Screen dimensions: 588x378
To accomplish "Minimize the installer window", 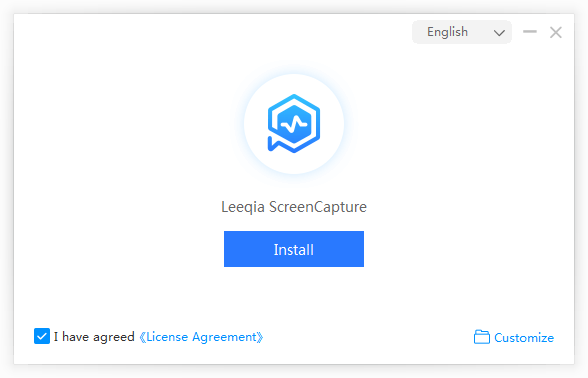I will point(530,32).
